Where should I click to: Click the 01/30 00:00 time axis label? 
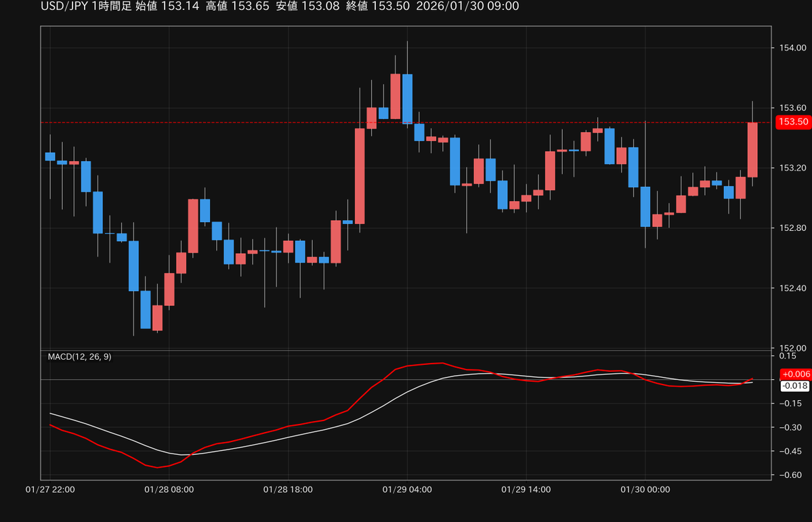tap(645, 490)
